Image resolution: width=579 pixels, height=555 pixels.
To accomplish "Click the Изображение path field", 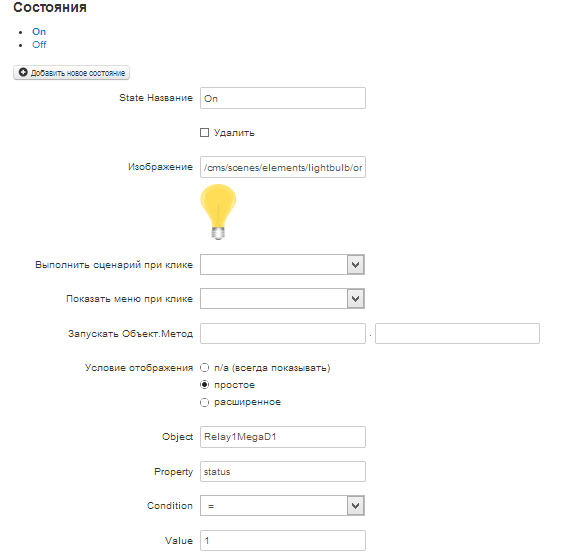I will [x=283, y=167].
